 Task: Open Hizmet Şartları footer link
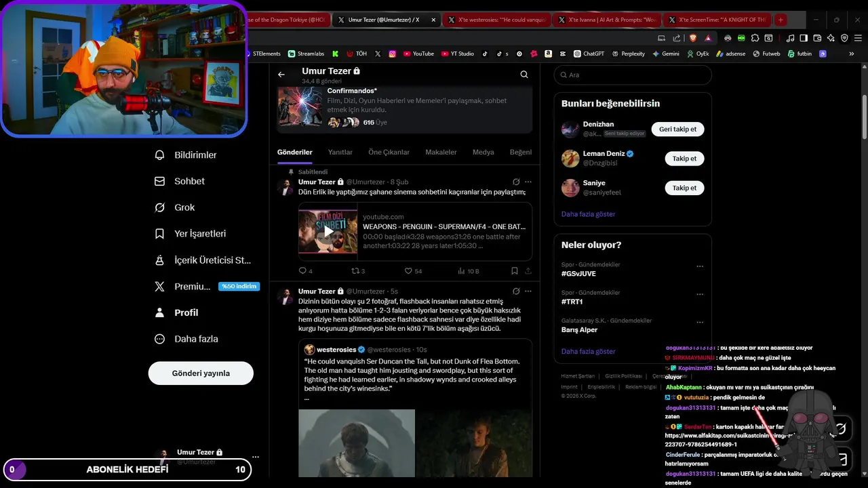pyautogui.click(x=578, y=376)
